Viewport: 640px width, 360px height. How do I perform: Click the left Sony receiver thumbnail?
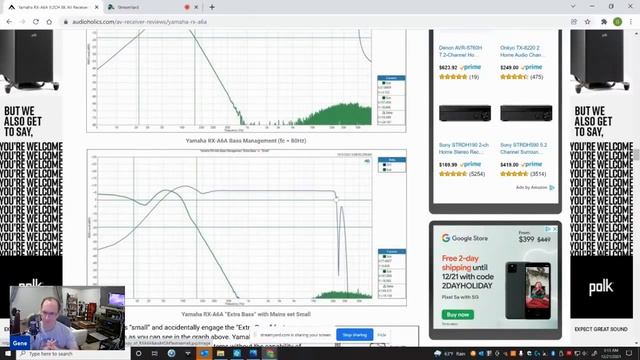[465, 113]
